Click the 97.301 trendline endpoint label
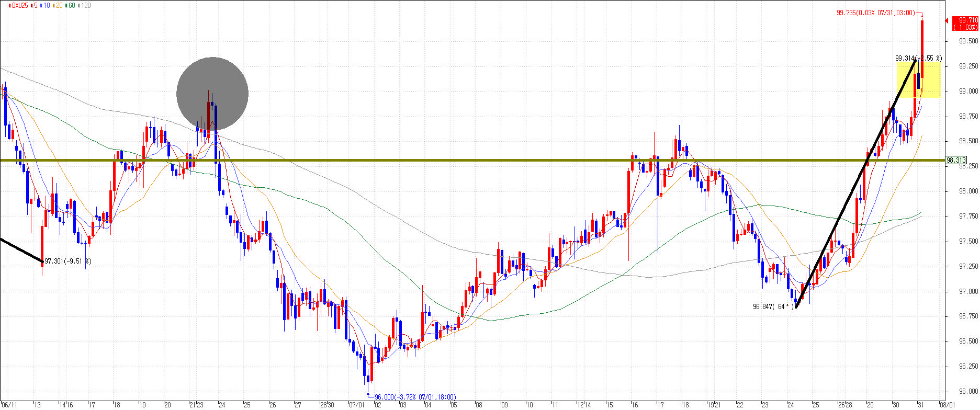This screenshot has width=980, height=410. tap(67, 261)
